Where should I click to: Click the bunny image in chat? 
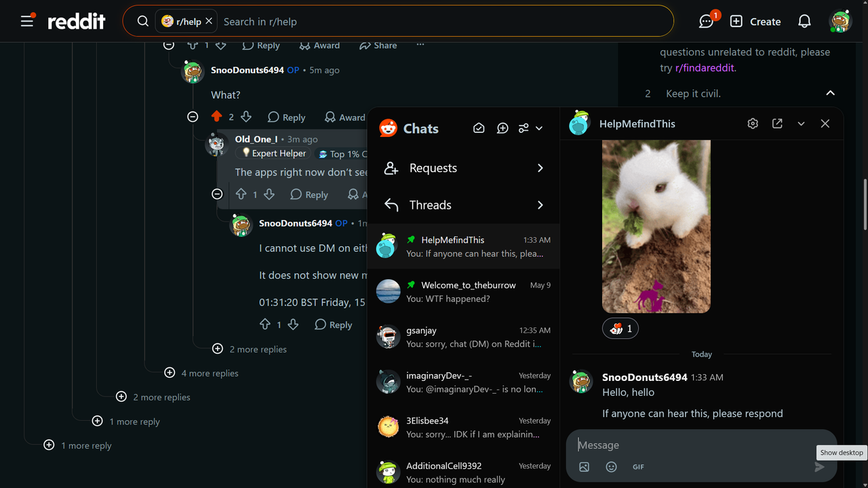click(x=656, y=226)
